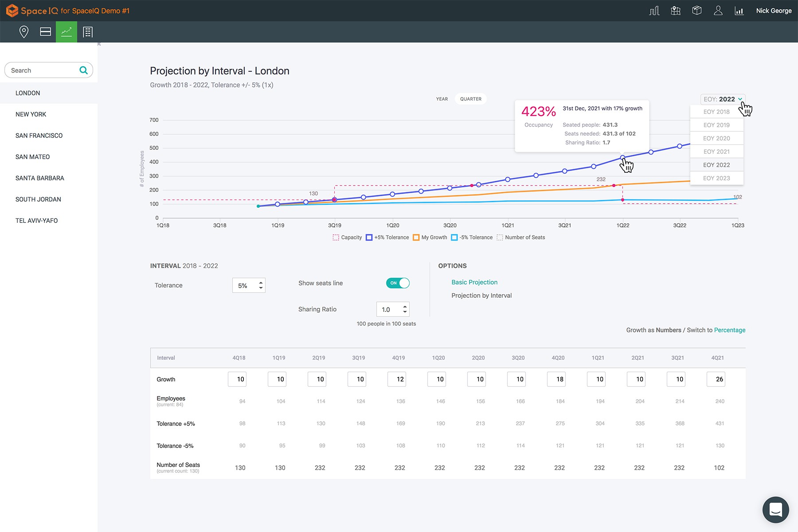Increase the Sharing Ratio with the up stepper
798x532 pixels.
pyautogui.click(x=404, y=307)
